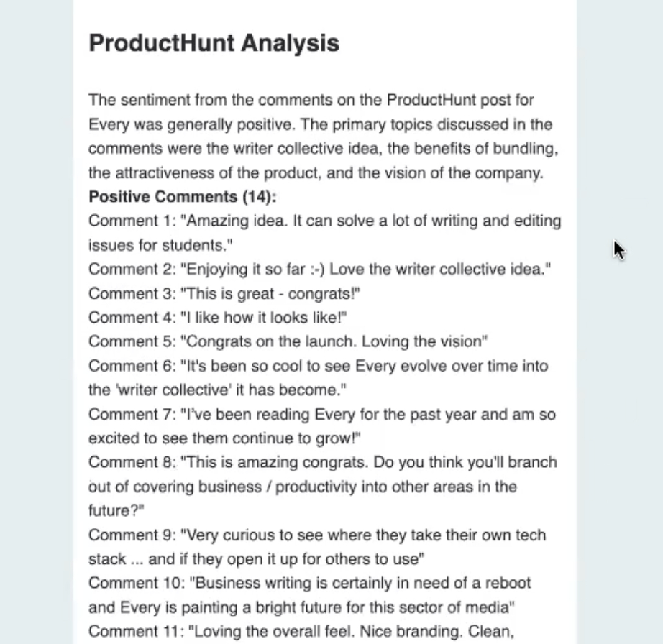This screenshot has height=644, width=663.
Task: Click the bold Positive Comments (14) label
Action: point(182,197)
